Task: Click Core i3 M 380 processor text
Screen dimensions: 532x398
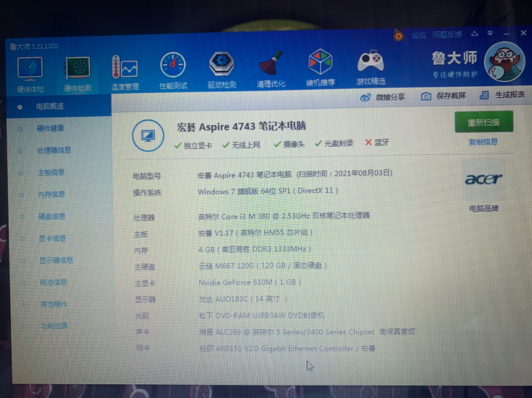Action: point(284,216)
